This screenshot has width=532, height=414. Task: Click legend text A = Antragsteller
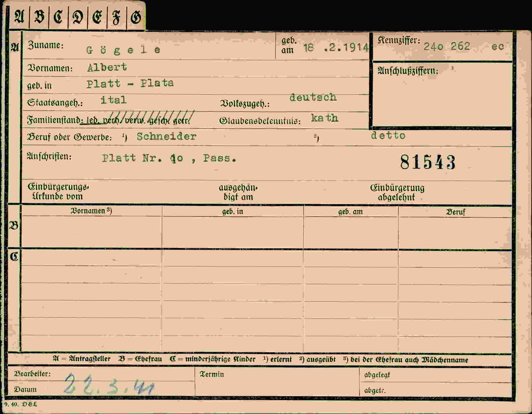click(82, 359)
